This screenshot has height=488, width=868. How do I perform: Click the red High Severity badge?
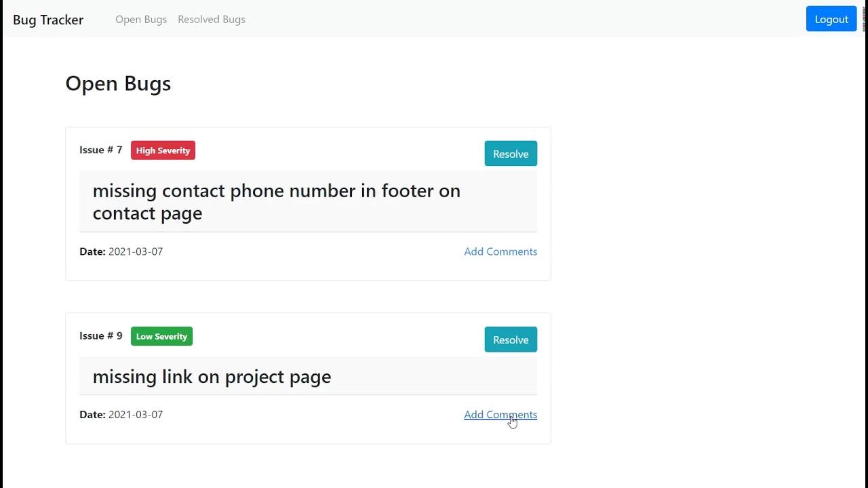pyautogui.click(x=163, y=150)
